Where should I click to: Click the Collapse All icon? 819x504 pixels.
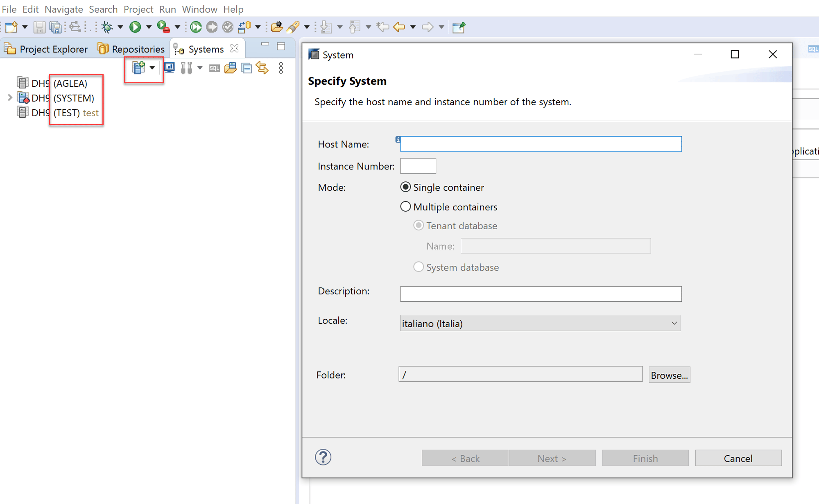[247, 68]
